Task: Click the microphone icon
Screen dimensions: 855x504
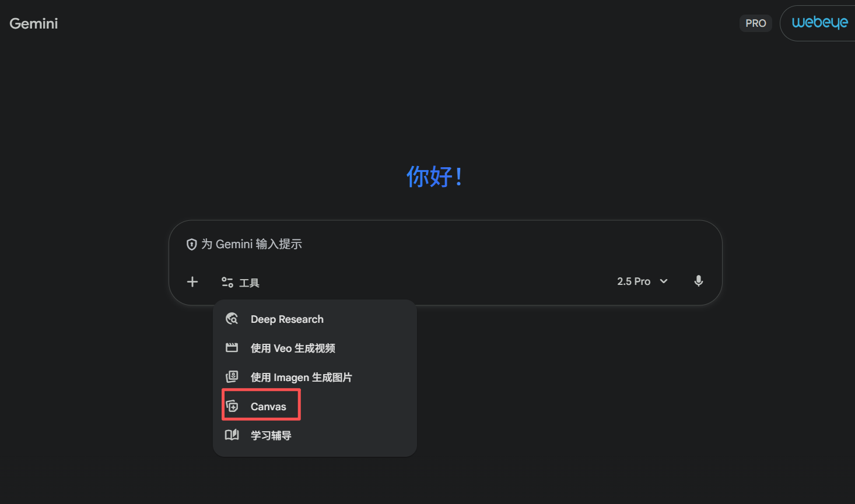Action: click(698, 281)
